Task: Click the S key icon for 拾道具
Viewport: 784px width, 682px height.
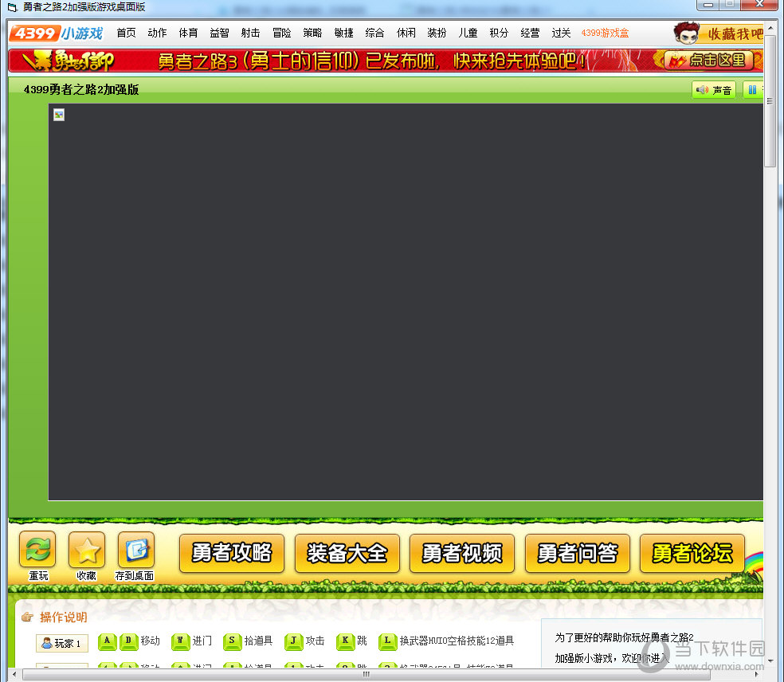Action: click(x=232, y=641)
